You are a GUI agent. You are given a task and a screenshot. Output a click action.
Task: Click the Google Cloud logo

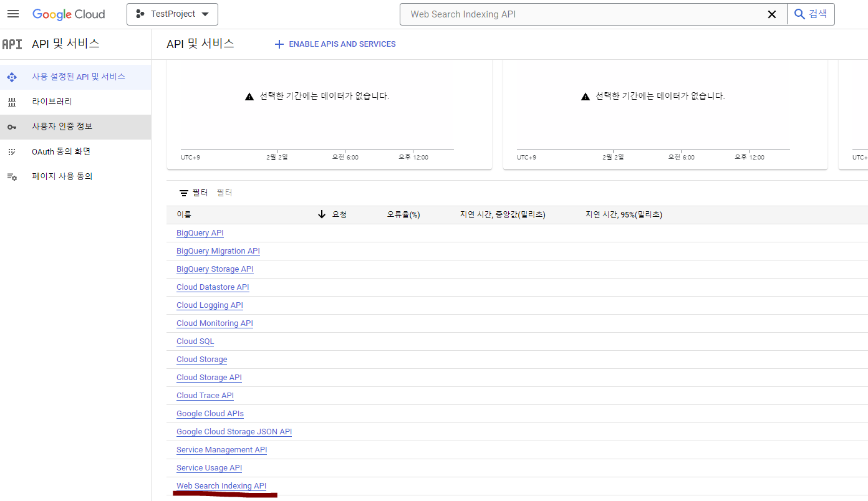(x=69, y=14)
